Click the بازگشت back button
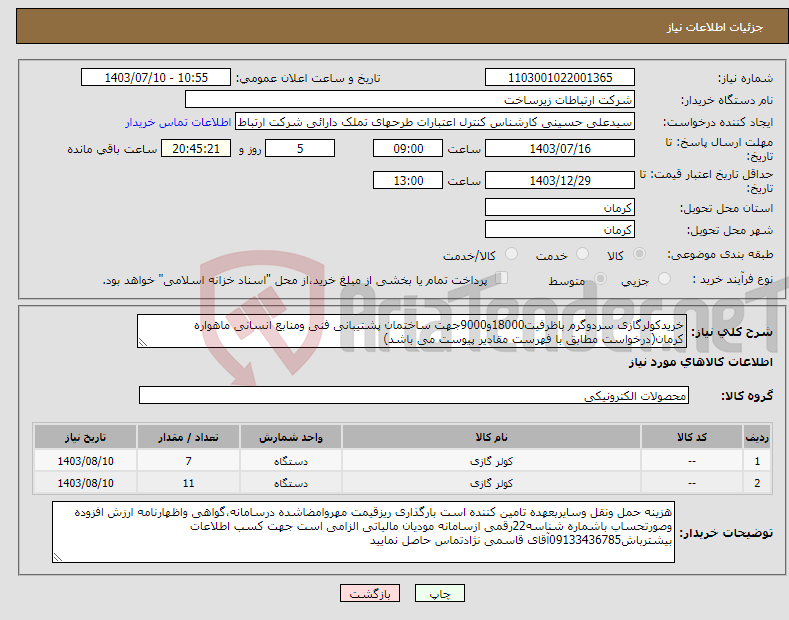The height and width of the screenshot is (620, 789). [x=370, y=594]
